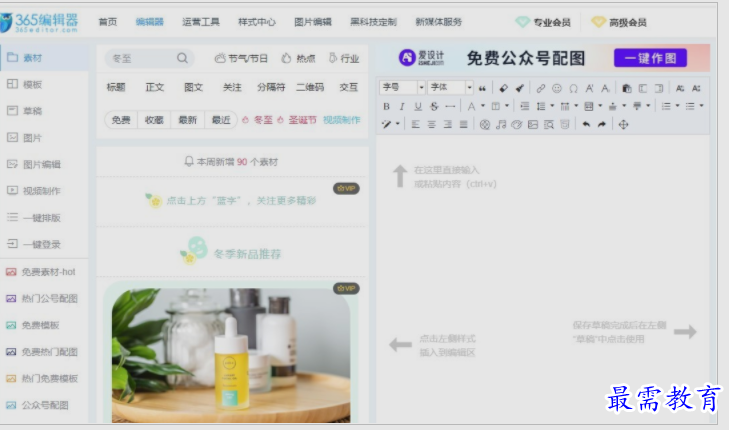Click the font color A icon
This screenshot has width=729, height=430.
(x=471, y=106)
